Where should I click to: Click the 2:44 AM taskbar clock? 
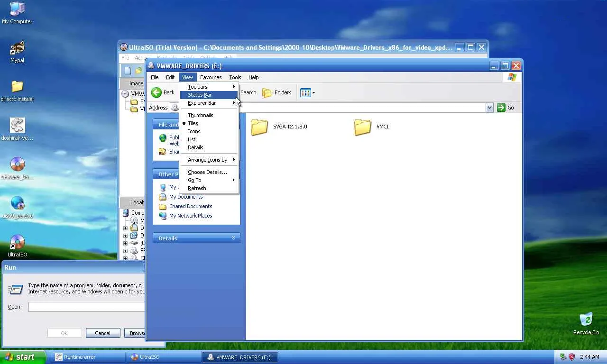click(589, 357)
